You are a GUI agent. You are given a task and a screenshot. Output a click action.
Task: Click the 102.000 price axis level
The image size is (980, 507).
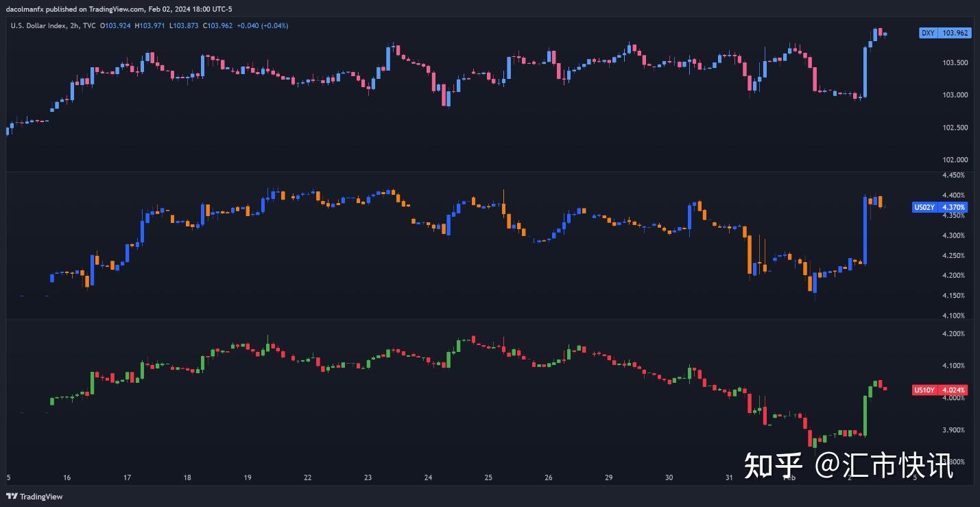click(x=955, y=161)
